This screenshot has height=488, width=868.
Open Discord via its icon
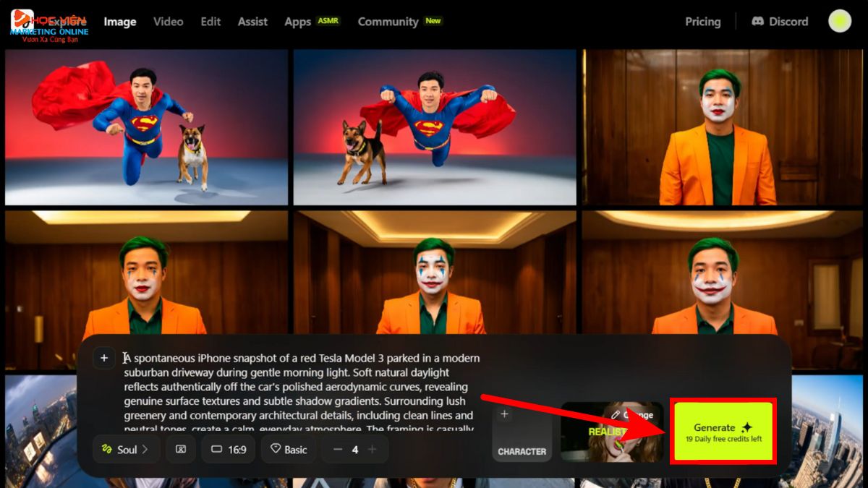[x=759, y=21]
